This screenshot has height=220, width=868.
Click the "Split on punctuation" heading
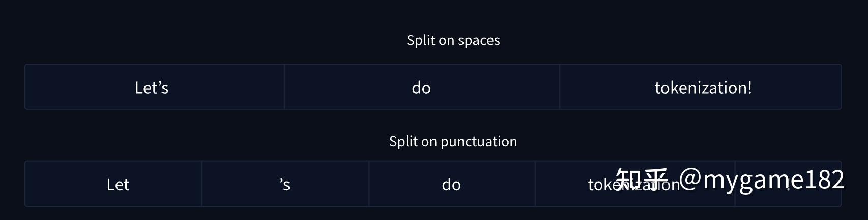[453, 141]
